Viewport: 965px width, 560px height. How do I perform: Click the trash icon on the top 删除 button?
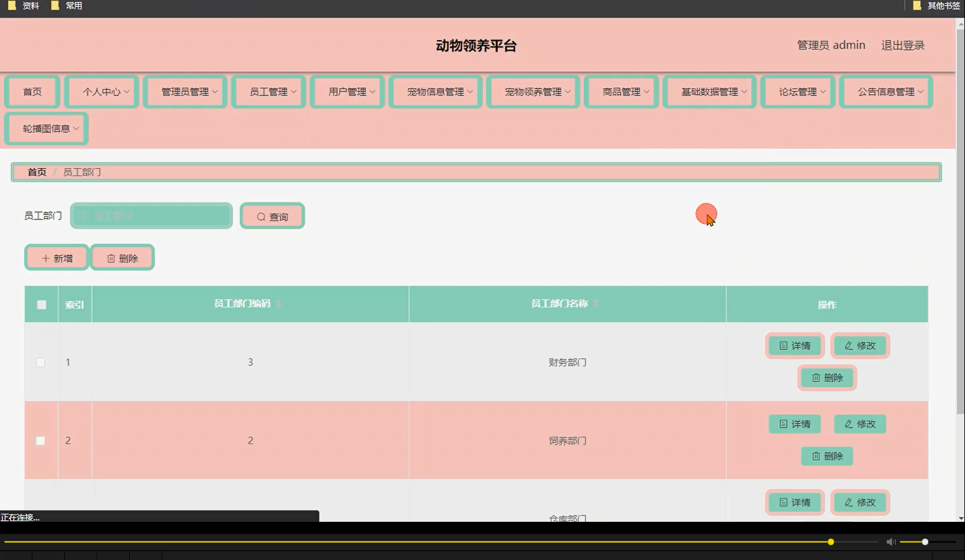pyautogui.click(x=109, y=258)
